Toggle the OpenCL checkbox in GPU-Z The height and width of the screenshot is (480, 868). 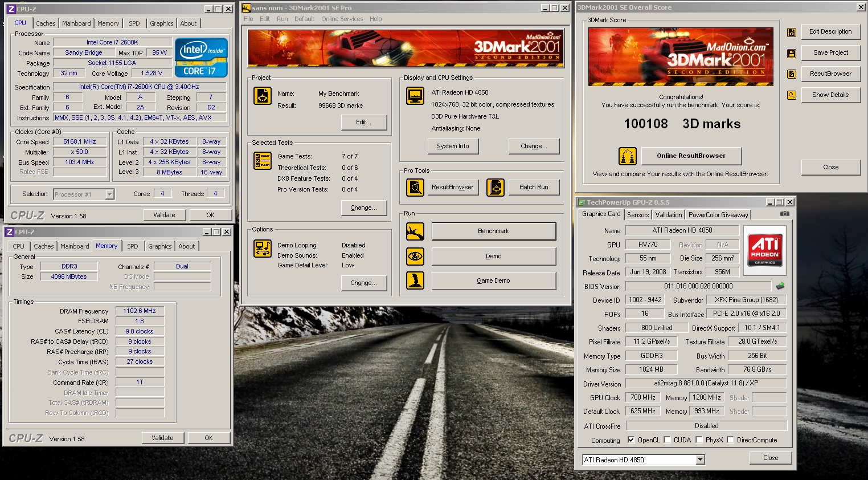click(631, 440)
